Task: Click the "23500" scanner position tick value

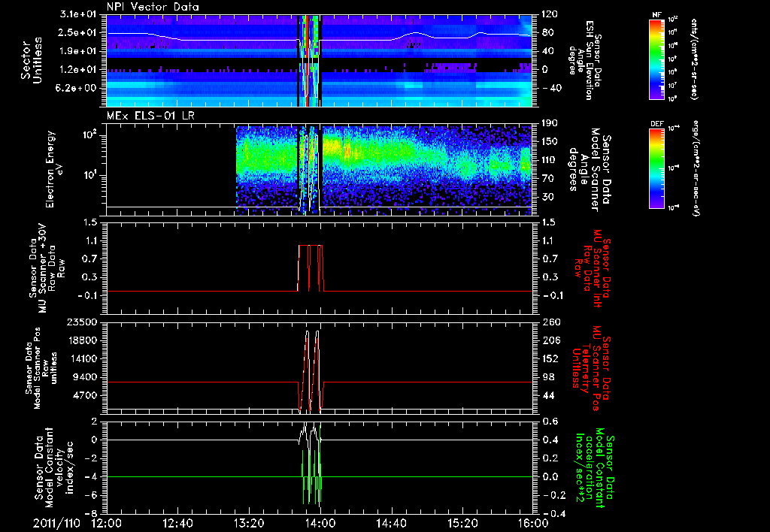Action: [x=81, y=322]
